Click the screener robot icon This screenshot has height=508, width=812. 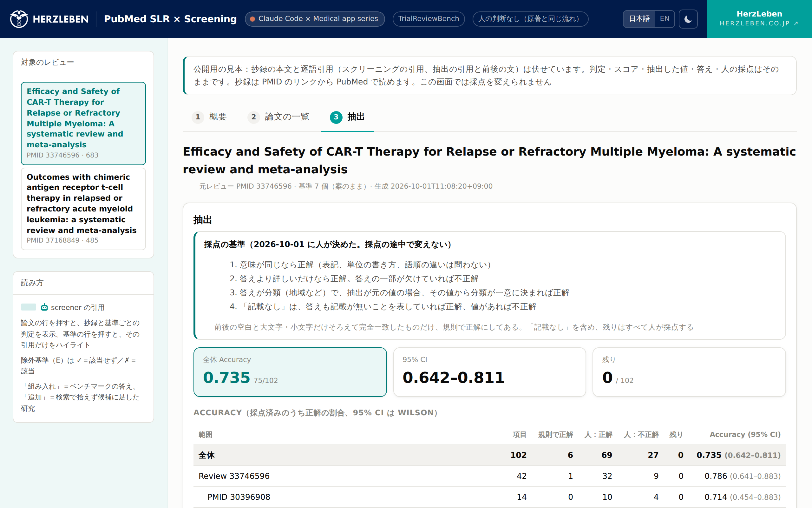[x=44, y=307]
